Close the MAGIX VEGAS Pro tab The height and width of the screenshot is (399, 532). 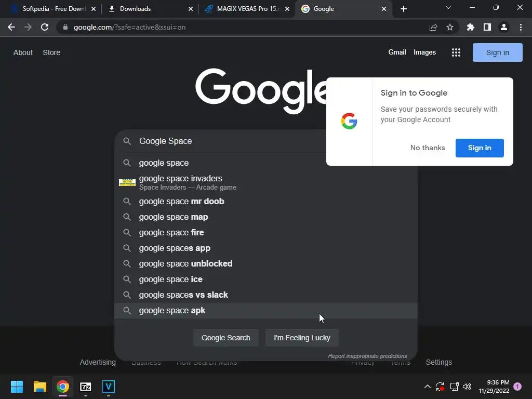[287, 9]
